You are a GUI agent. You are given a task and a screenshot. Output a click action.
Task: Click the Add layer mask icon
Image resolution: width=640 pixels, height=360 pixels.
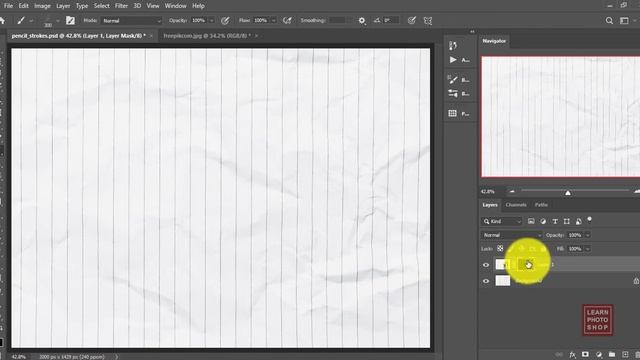coord(585,355)
